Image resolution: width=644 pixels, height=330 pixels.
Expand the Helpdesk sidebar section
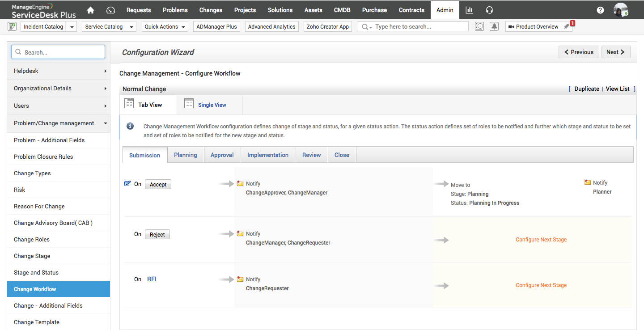(58, 71)
